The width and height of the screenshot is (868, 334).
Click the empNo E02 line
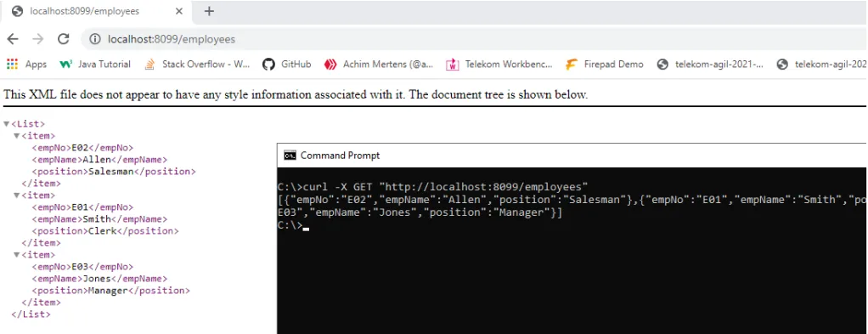point(82,148)
